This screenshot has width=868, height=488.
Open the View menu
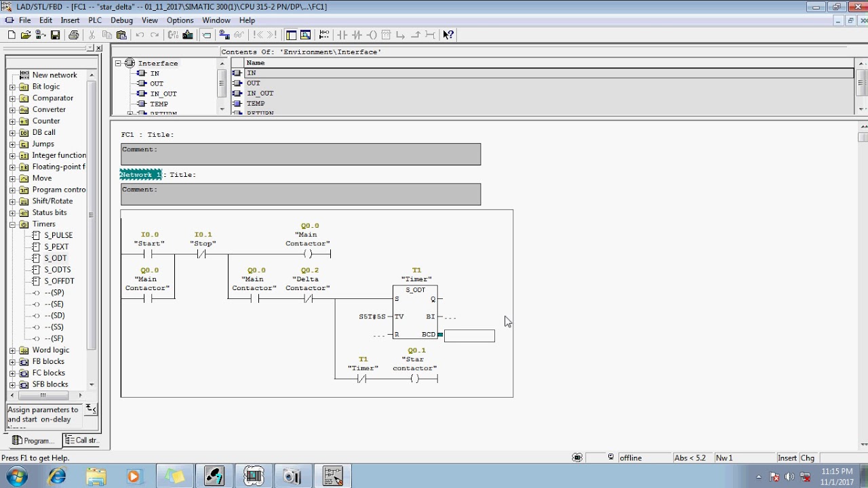(x=150, y=20)
